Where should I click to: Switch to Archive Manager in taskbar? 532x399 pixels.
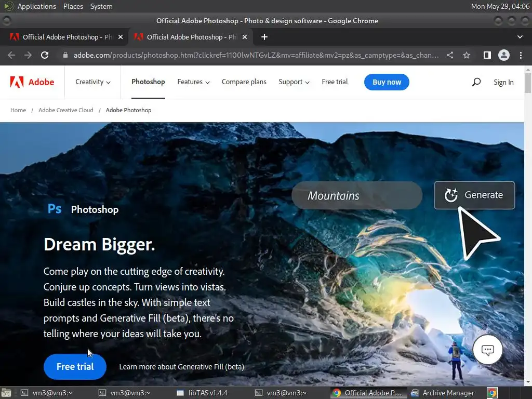(443, 393)
